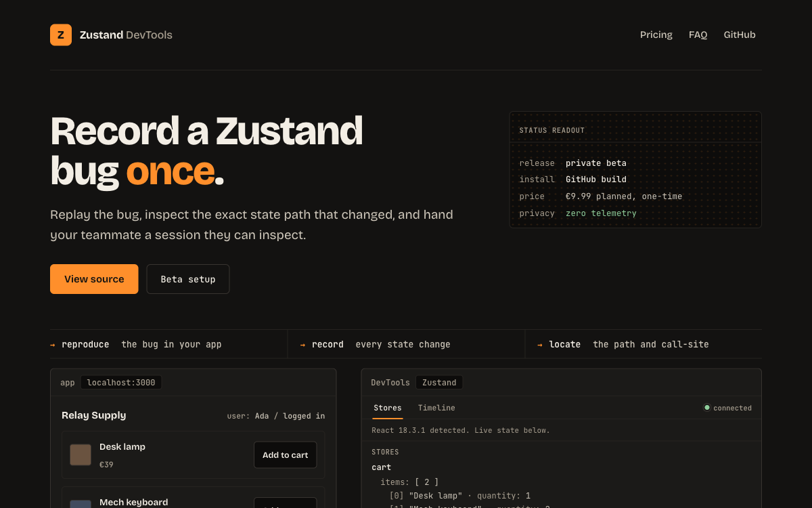Select the "Desk lamp" quantity row
812x508 pixels.
click(460, 496)
